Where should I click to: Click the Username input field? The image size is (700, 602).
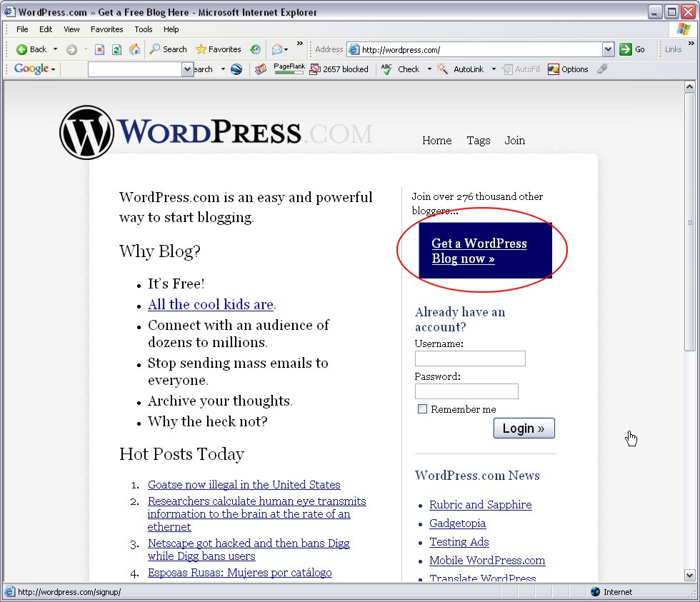(470, 358)
